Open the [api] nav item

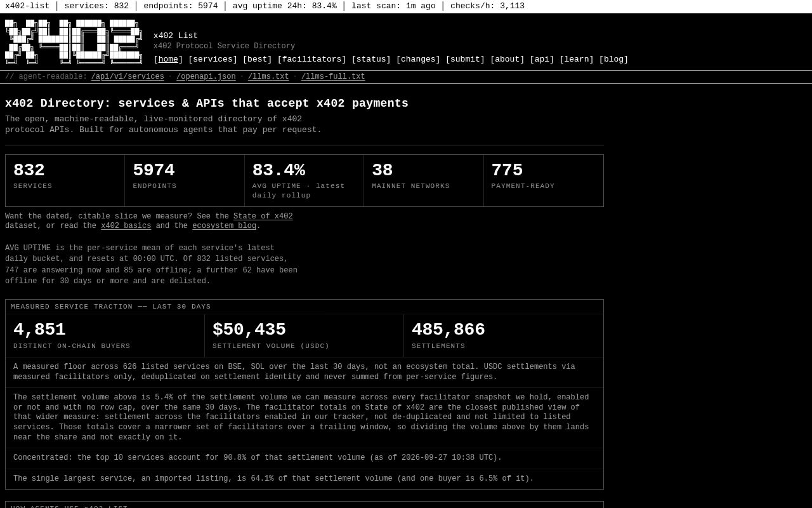[x=542, y=59]
